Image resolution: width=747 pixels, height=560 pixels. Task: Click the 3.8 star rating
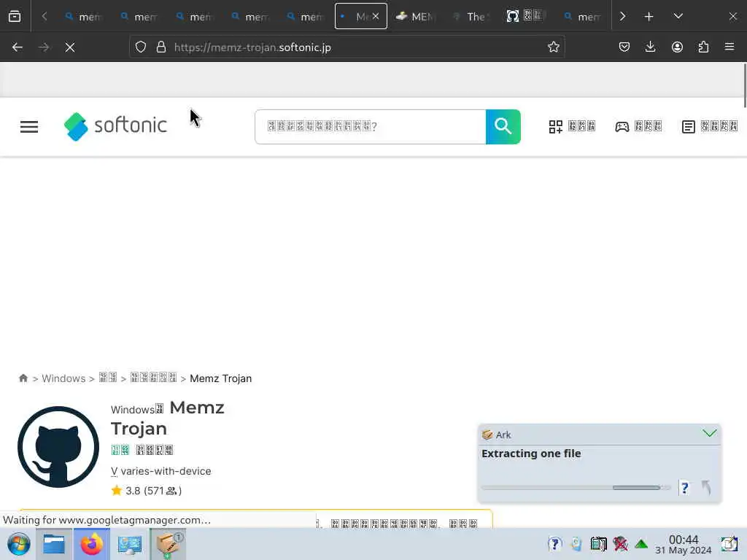pyautogui.click(x=146, y=491)
